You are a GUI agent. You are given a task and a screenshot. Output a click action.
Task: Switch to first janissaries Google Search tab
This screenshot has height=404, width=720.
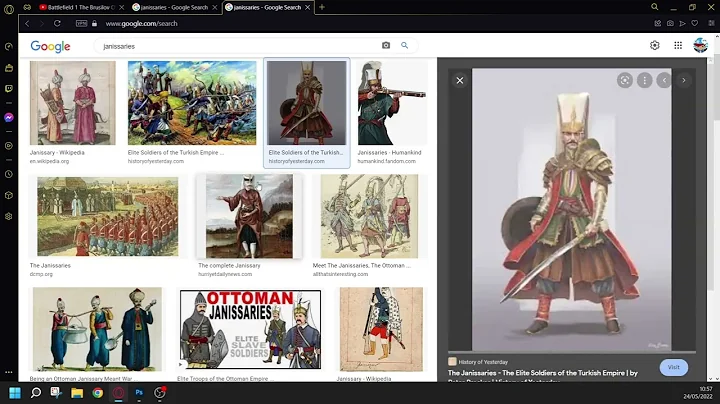[x=174, y=7]
